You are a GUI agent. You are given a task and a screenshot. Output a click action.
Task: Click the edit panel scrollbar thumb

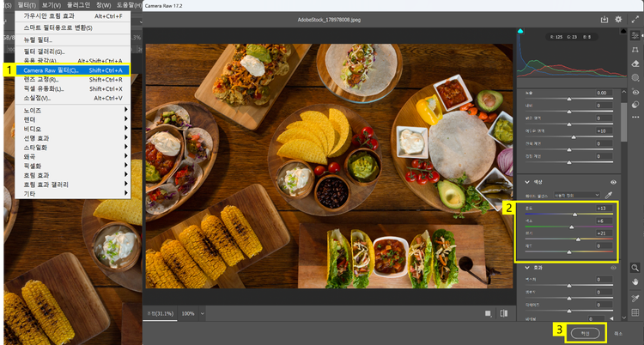pos(624,122)
